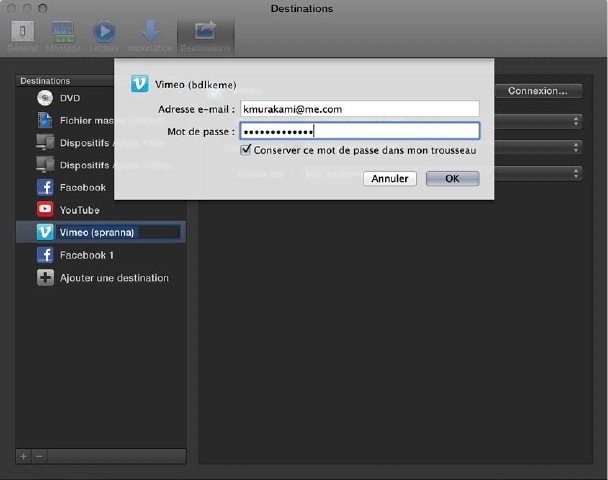The width and height of the screenshot is (608, 480).
Task: Click the Adresse e-mail field
Action: click(x=359, y=109)
